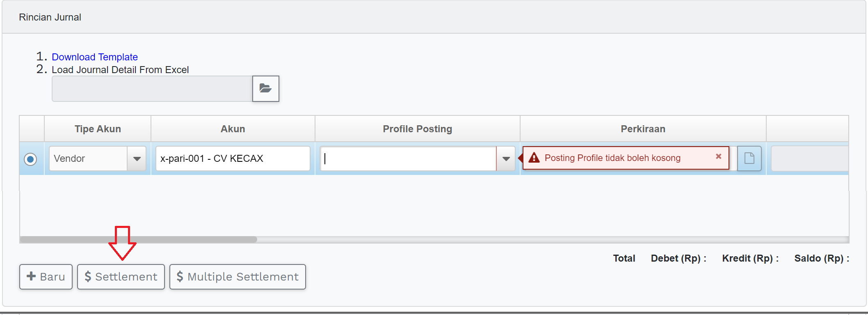Click the Akun column header
Viewport: 868px width, 315px height.
(233, 129)
